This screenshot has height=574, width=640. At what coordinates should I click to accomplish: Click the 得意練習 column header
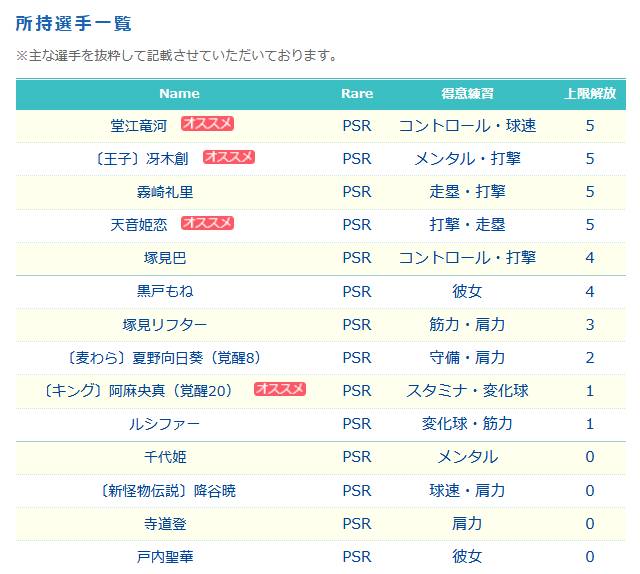pos(467,94)
